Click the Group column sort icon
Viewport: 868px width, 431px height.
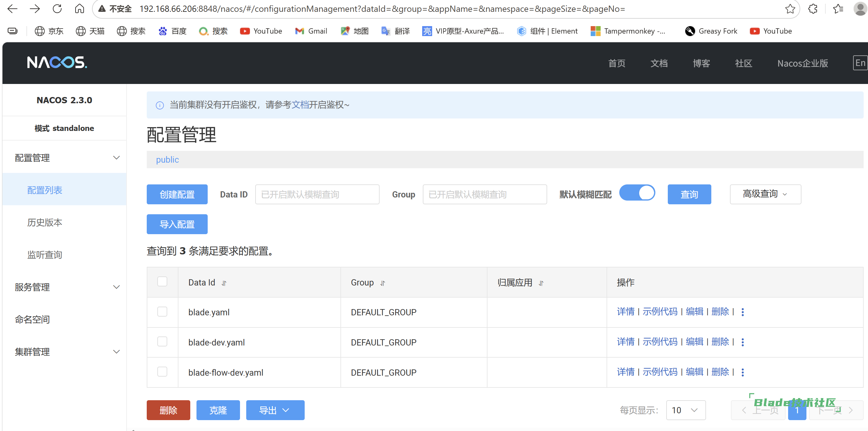tap(382, 283)
